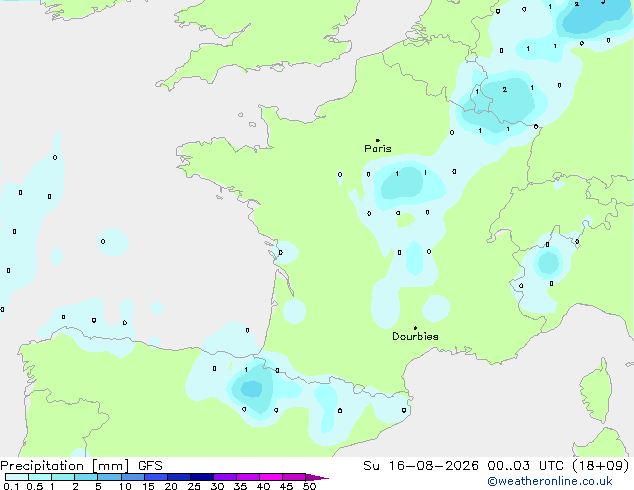Click the legend value label 45

[286, 486]
